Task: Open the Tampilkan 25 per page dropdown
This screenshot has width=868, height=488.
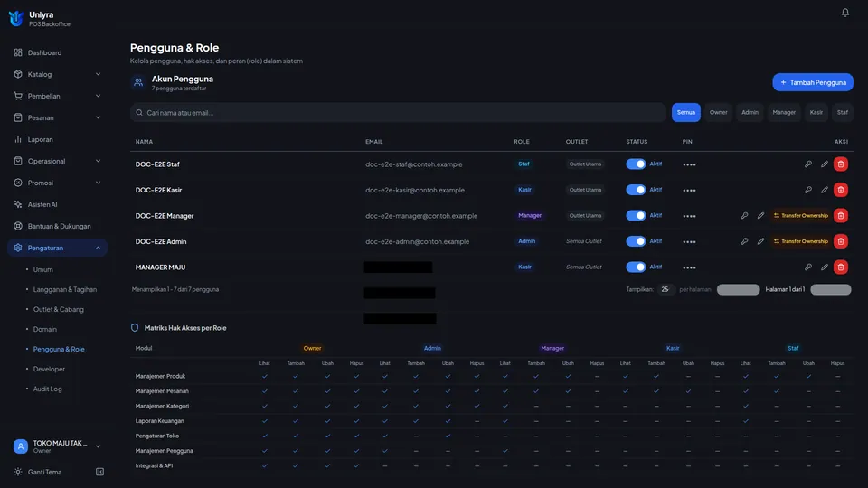Action: coord(665,289)
